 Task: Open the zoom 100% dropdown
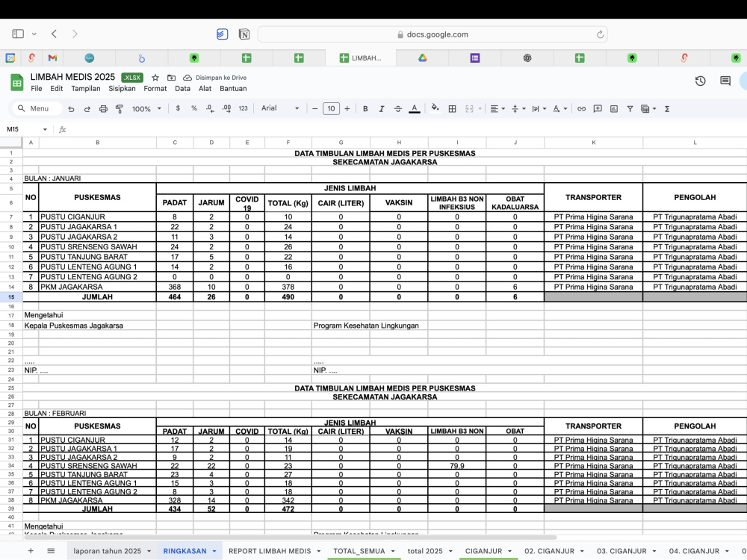[146, 109]
